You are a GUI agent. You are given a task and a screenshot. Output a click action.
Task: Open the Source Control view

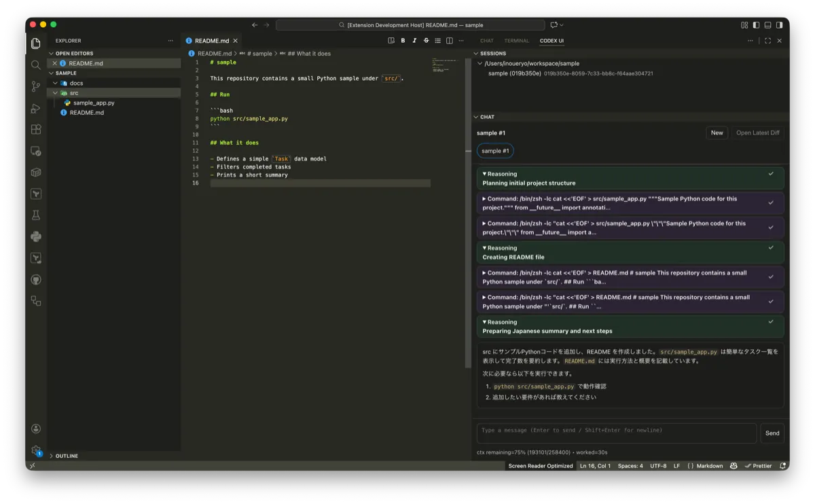35,86
